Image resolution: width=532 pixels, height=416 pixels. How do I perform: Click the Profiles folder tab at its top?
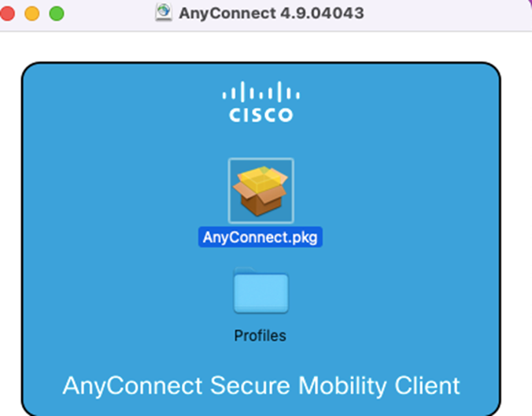pos(244,271)
